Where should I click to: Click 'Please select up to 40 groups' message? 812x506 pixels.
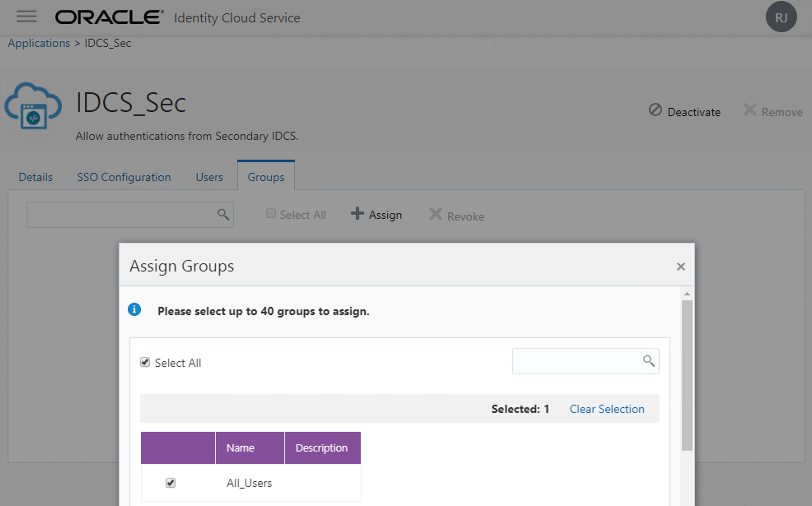264,311
